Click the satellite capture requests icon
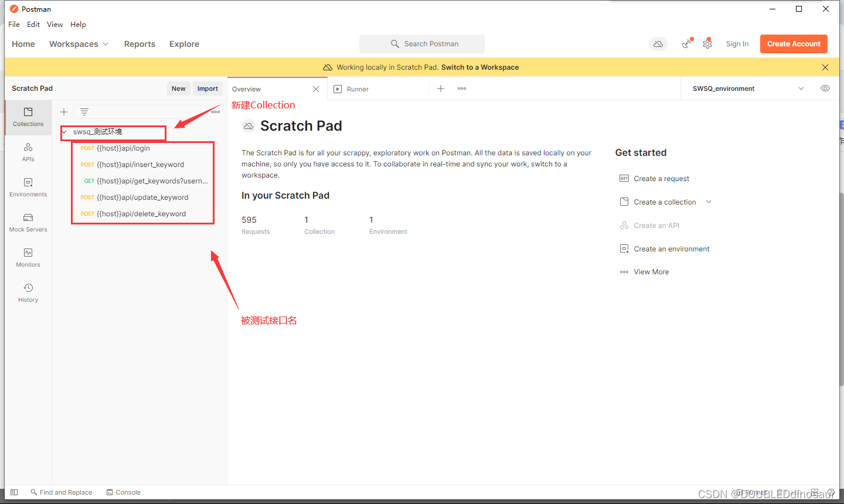This screenshot has width=844, height=504. tap(687, 44)
